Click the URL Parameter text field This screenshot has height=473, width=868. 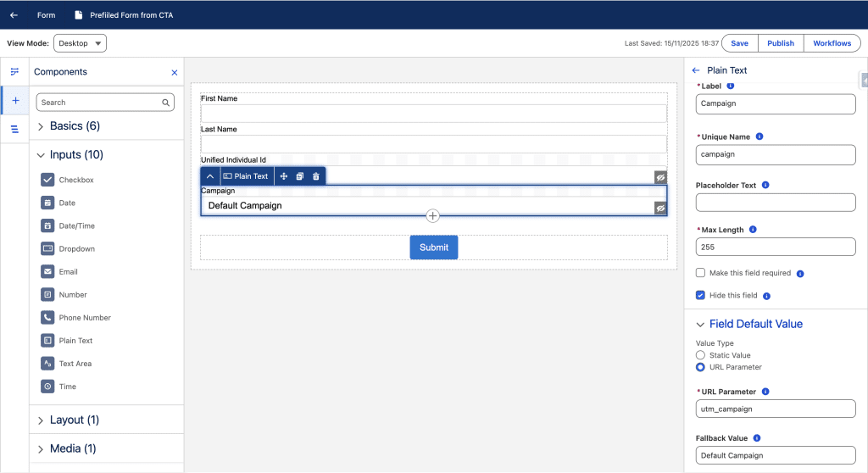point(776,409)
